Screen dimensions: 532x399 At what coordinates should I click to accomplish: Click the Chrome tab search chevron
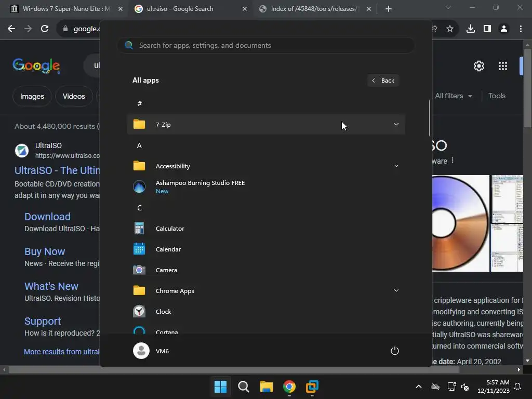point(448,7)
